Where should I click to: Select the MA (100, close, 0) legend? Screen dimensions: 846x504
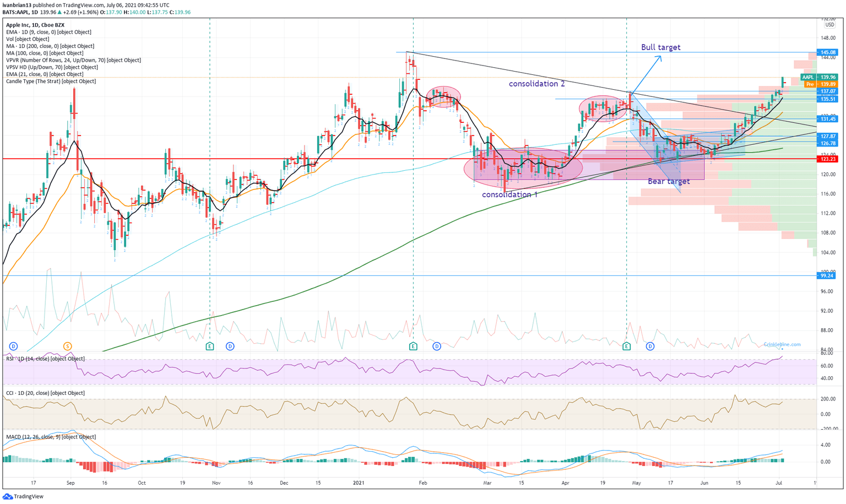[45, 53]
